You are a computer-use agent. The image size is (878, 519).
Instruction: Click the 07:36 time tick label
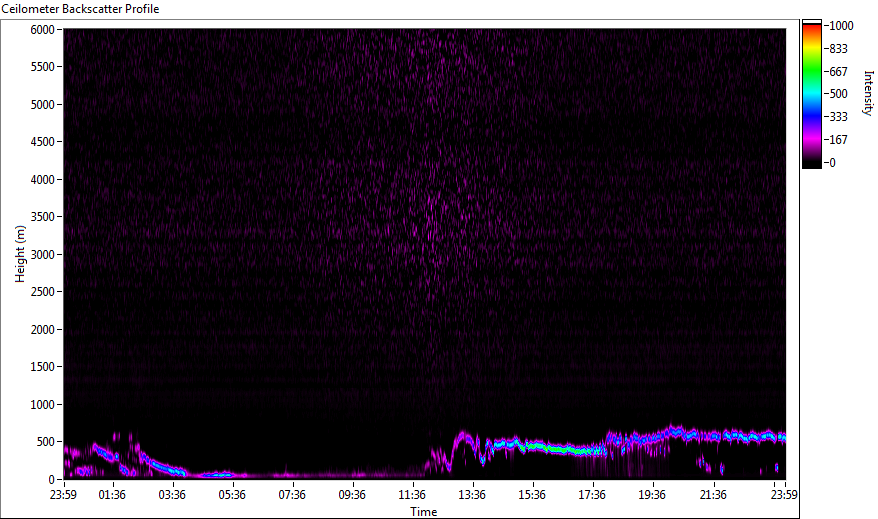point(292,495)
